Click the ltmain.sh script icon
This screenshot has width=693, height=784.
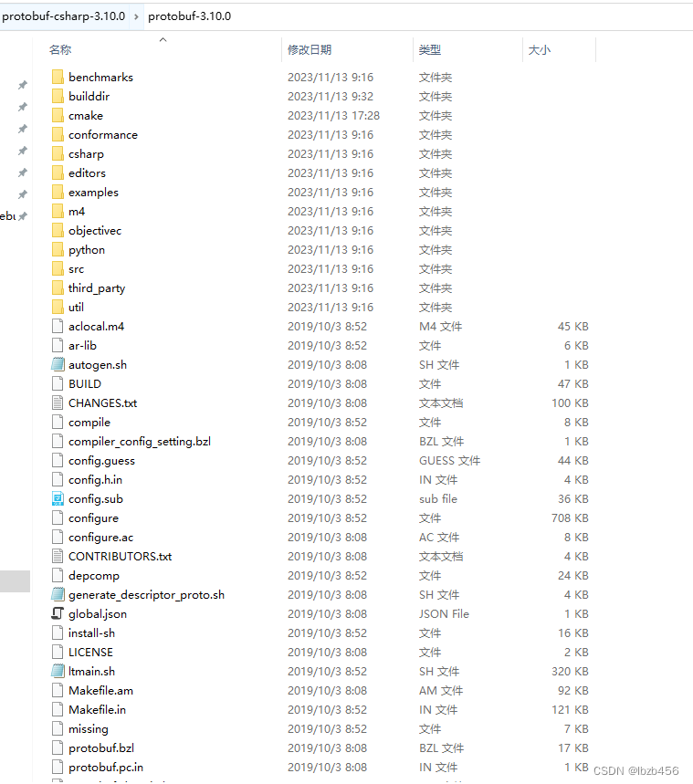(58, 671)
